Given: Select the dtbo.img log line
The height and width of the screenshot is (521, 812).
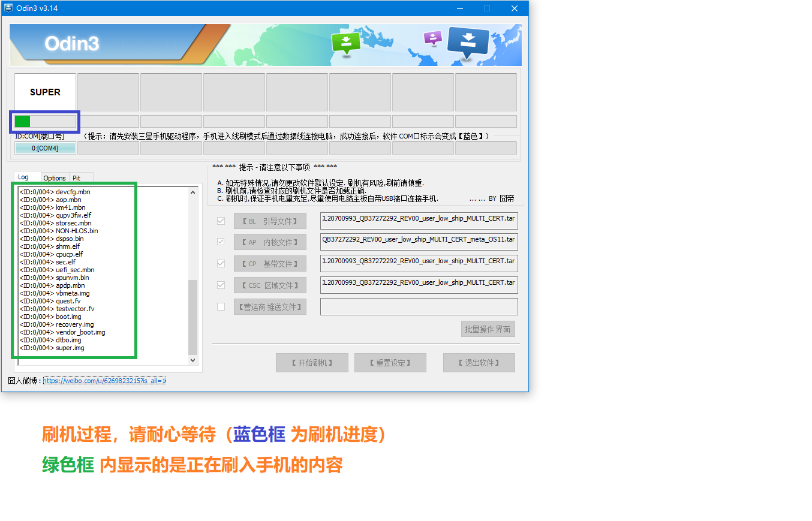Looking at the screenshot, I should click(x=50, y=340).
